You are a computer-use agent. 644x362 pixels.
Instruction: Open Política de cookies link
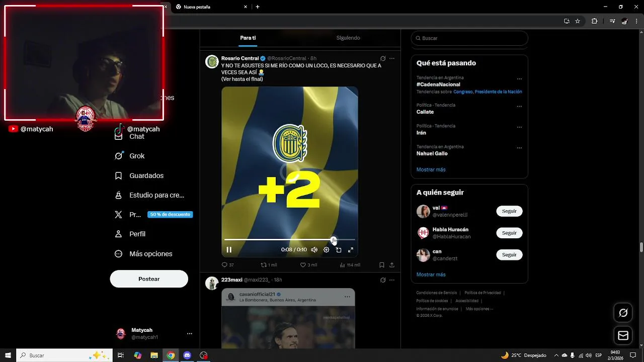coord(432,301)
